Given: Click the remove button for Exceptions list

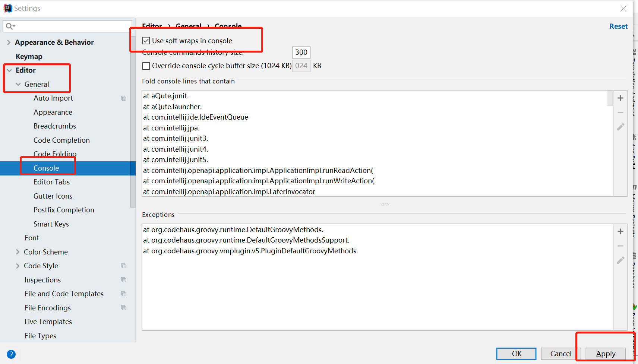Looking at the screenshot, I should tap(620, 246).
